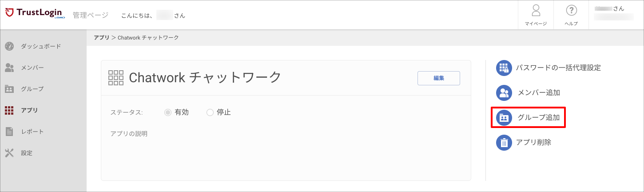The image size is (644, 192).
Task: Click the グループ追加 round icon
Action: [504, 118]
